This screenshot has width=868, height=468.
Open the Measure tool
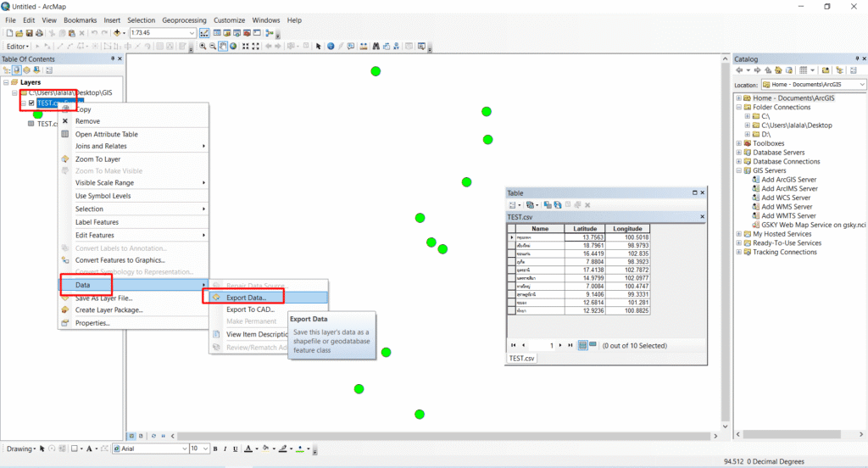pyautogui.click(x=363, y=47)
